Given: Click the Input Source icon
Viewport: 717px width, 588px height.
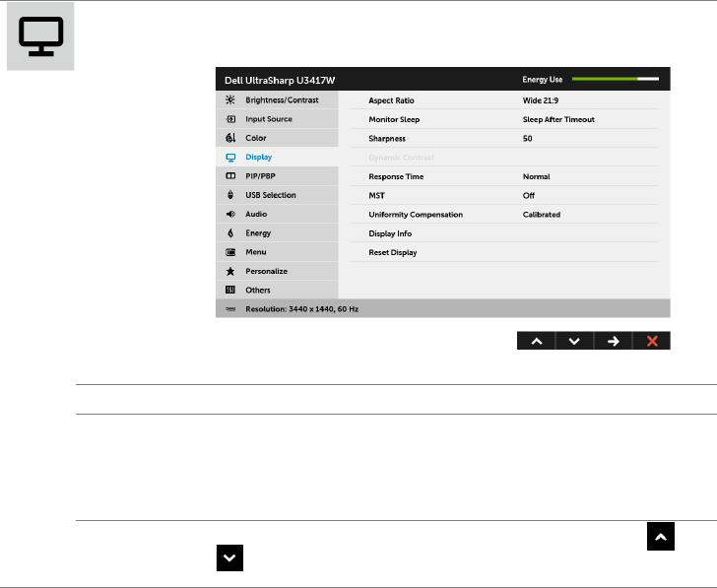Looking at the screenshot, I should tap(230, 119).
